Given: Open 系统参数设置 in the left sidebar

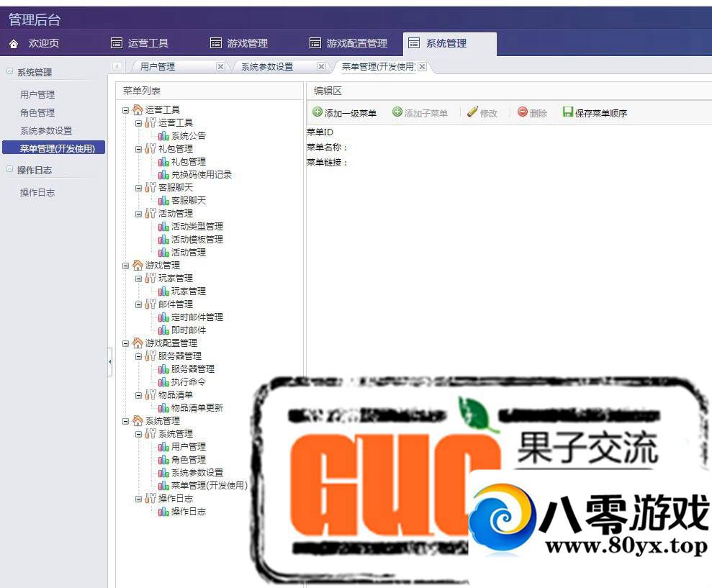Looking at the screenshot, I should coord(46,131).
